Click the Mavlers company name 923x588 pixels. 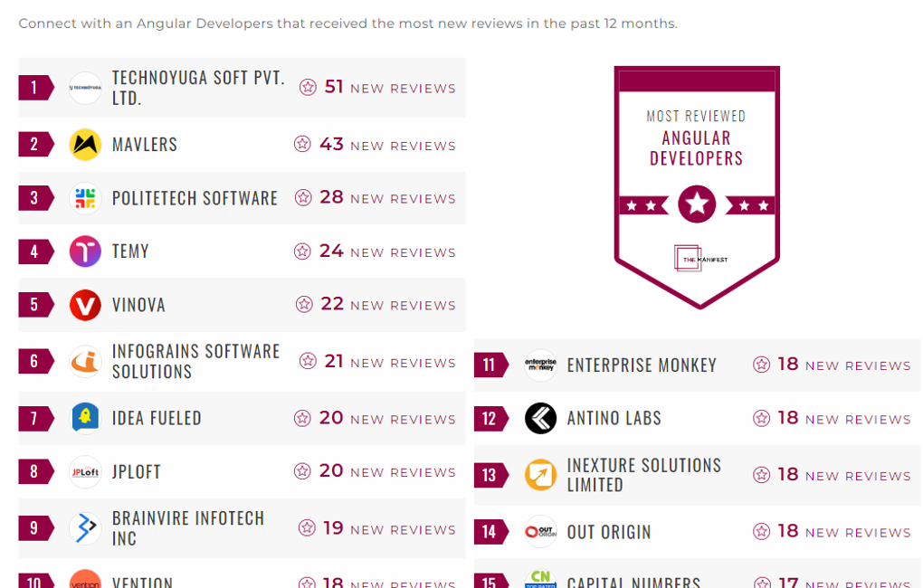pos(145,145)
